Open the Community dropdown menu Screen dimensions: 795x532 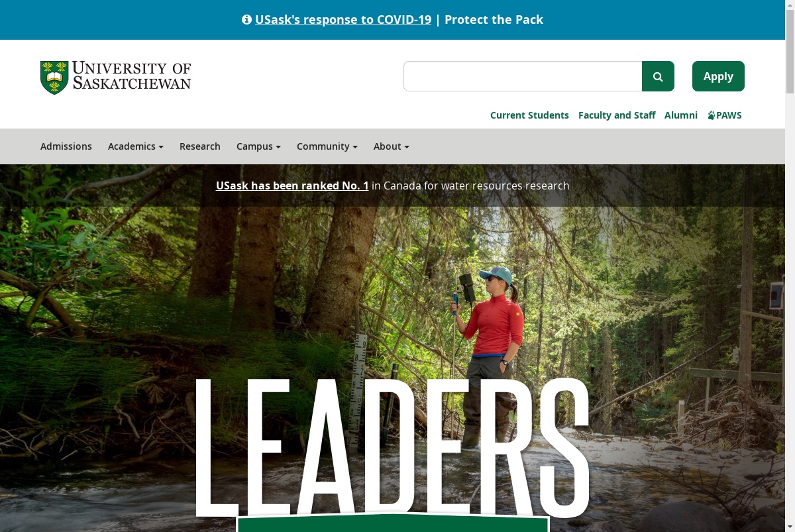(327, 146)
